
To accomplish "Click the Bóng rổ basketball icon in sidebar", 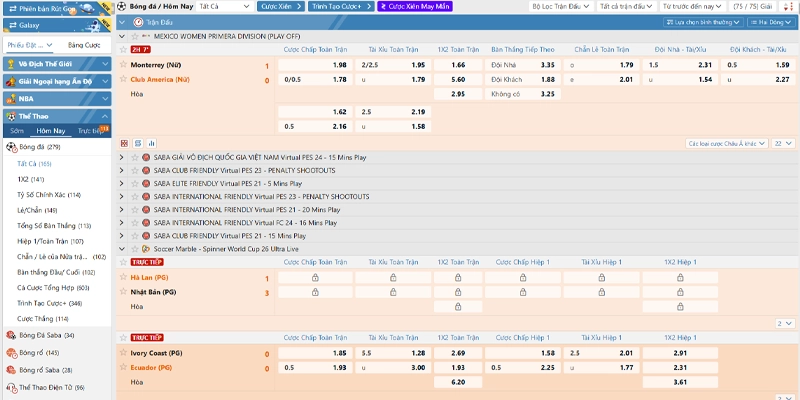I will click(x=11, y=353).
